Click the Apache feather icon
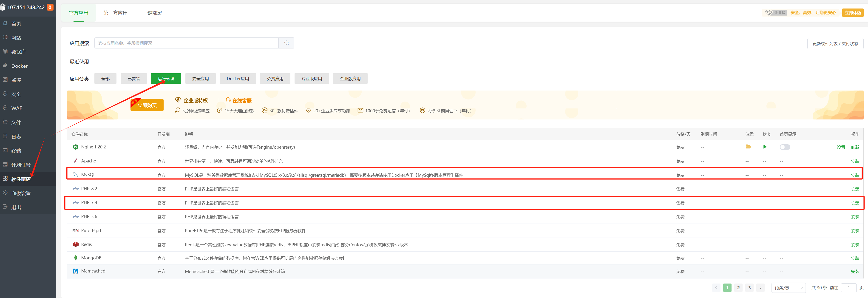 pyautogui.click(x=76, y=161)
